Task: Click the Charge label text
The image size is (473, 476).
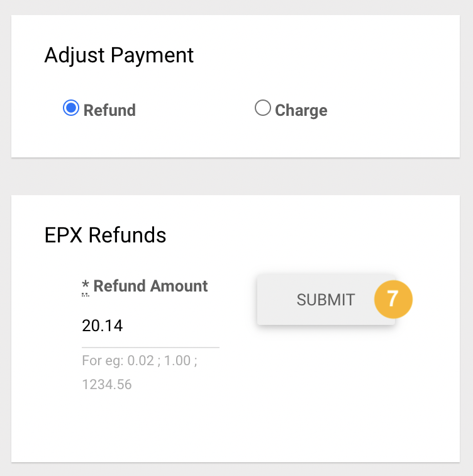Action: pyautogui.click(x=301, y=110)
